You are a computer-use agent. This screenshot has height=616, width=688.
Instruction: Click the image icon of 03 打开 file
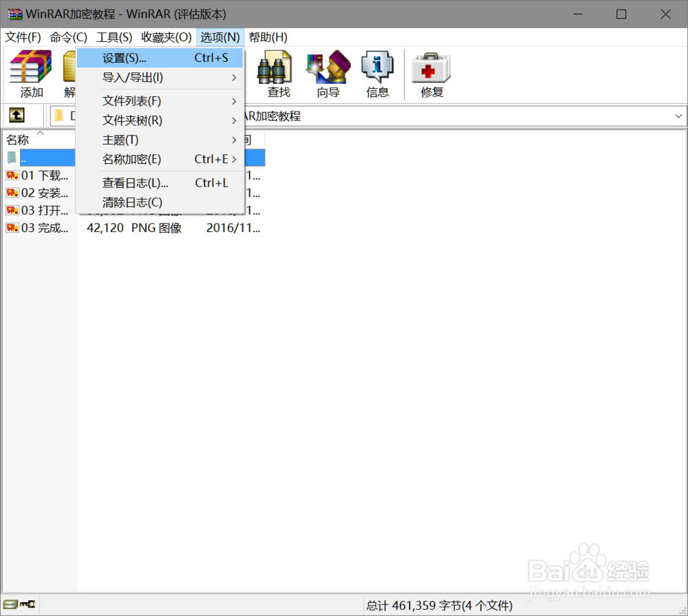12,210
